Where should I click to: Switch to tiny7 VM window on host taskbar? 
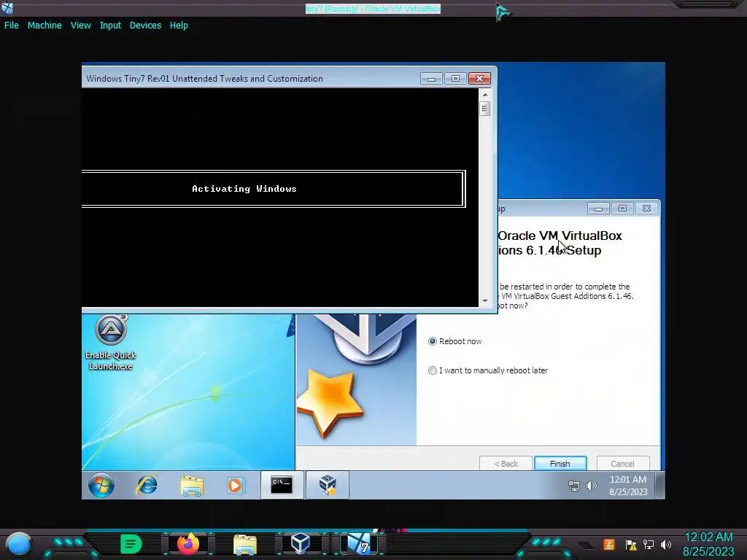click(x=359, y=544)
